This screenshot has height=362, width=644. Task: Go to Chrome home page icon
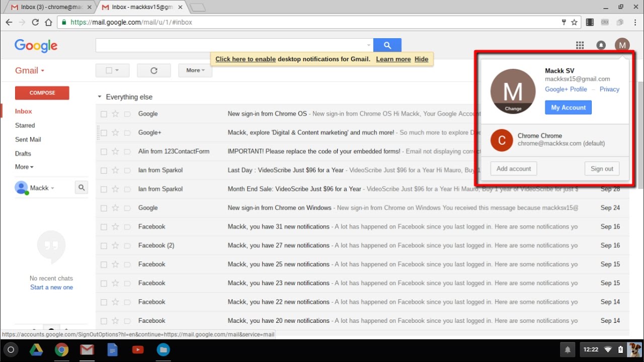(48, 22)
